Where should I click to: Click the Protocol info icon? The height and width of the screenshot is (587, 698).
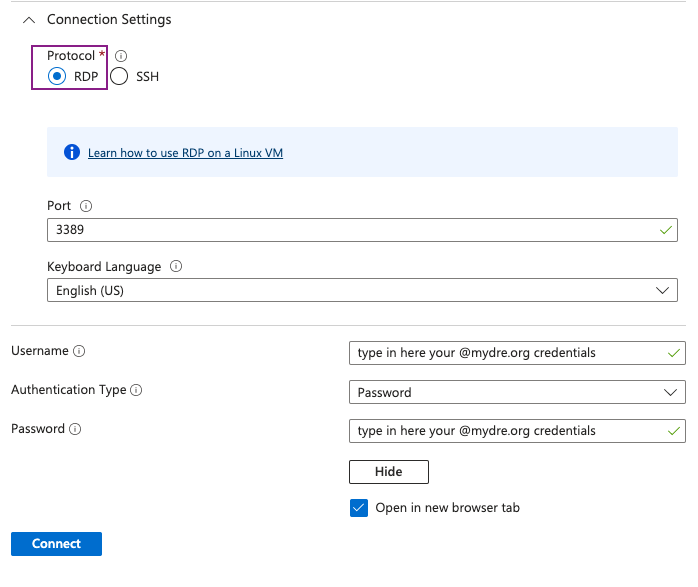(121, 56)
